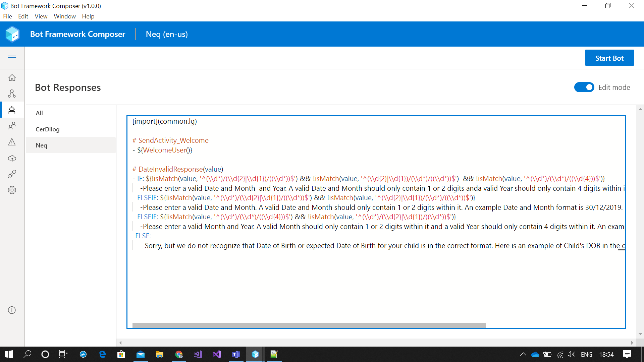644x362 pixels.
Task: Select the Home icon in the sidebar
Action: coord(12,77)
